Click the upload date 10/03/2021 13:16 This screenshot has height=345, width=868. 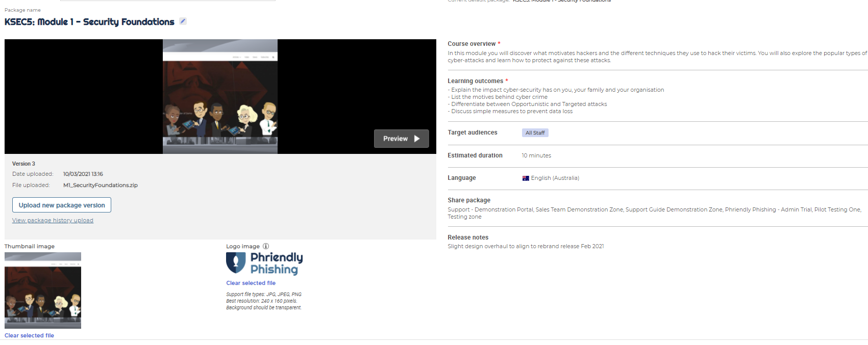(x=83, y=174)
